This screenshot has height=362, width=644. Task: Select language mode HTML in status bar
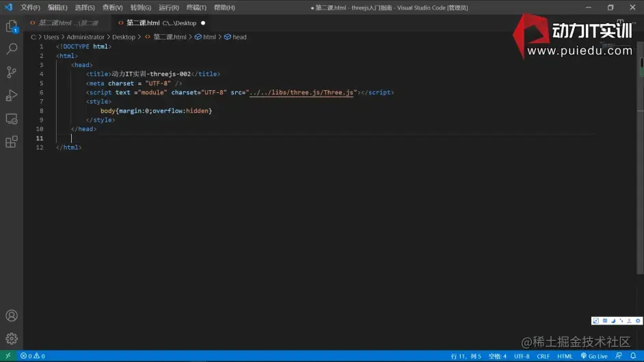click(565, 356)
